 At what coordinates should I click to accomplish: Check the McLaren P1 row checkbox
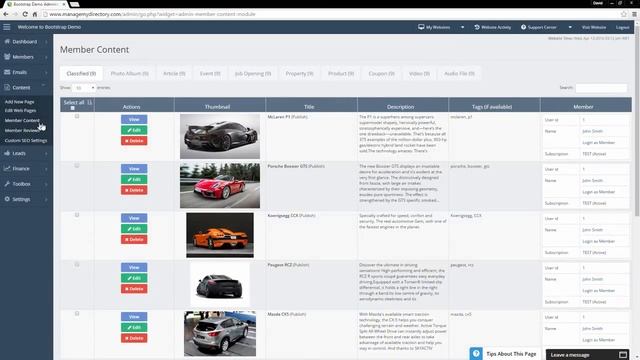(x=77, y=116)
